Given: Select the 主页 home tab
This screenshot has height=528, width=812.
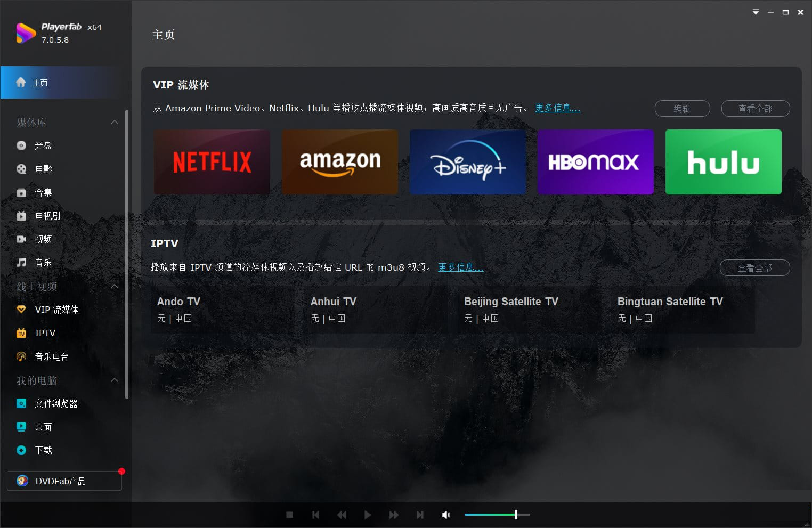Looking at the screenshot, I should tap(66, 83).
